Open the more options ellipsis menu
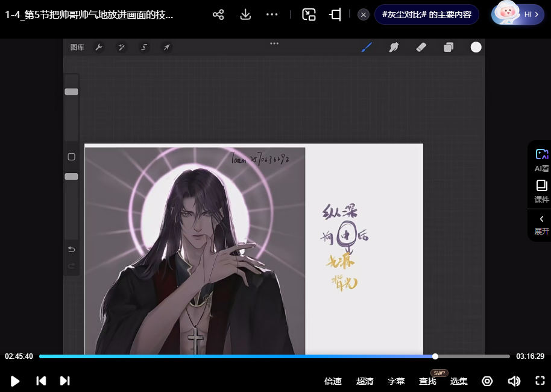The image size is (551, 392). coord(272,14)
